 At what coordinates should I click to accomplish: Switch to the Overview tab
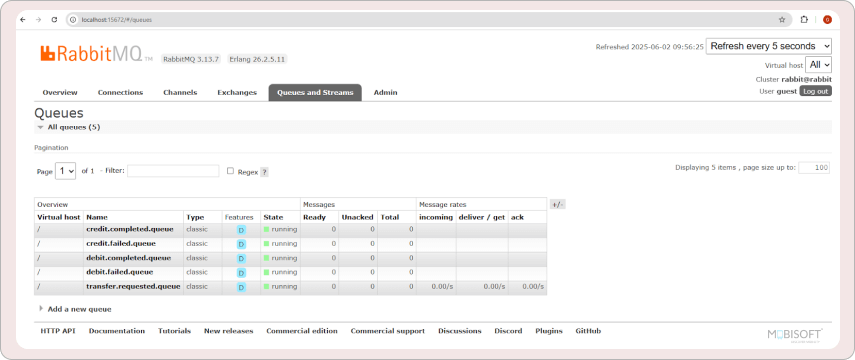click(60, 93)
